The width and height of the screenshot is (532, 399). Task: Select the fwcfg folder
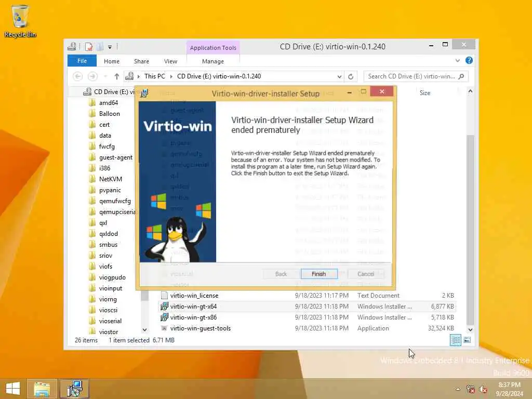pyautogui.click(x=107, y=146)
